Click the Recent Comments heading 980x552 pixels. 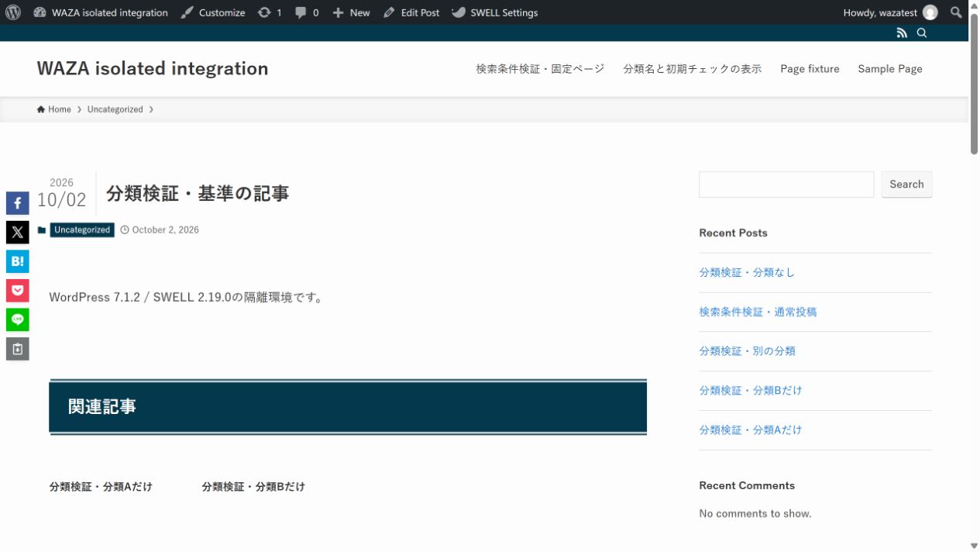click(747, 485)
